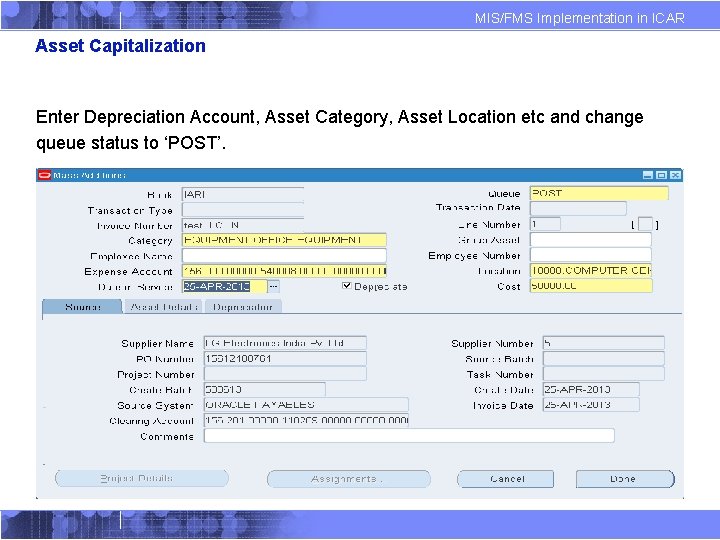The height and width of the screenshot is (540, 720).
Task: Click the Group Asset field
Action: click(591, 239)
